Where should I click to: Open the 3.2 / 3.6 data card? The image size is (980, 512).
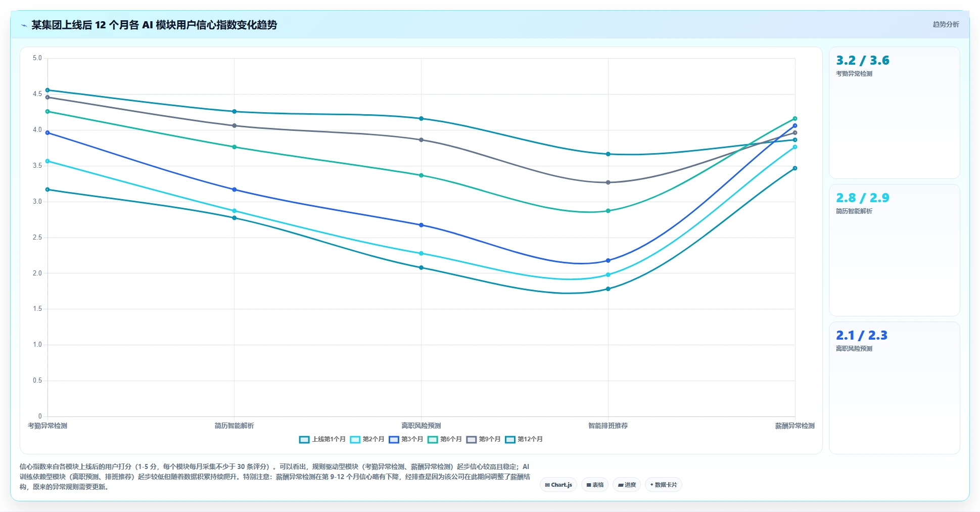[x=894, y=113]
